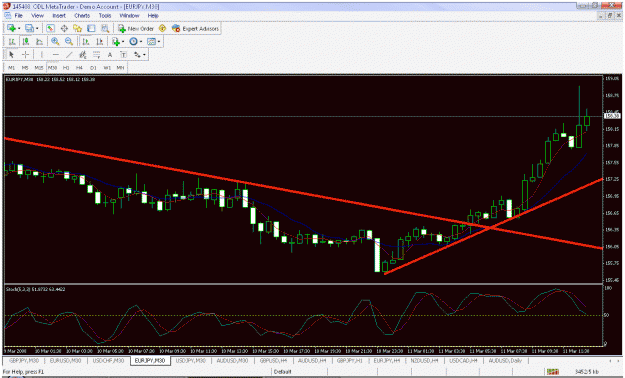The height and width of the screenshot is (378, 625).
Task: Select the Crosshair tool
Action: [26, 55]
